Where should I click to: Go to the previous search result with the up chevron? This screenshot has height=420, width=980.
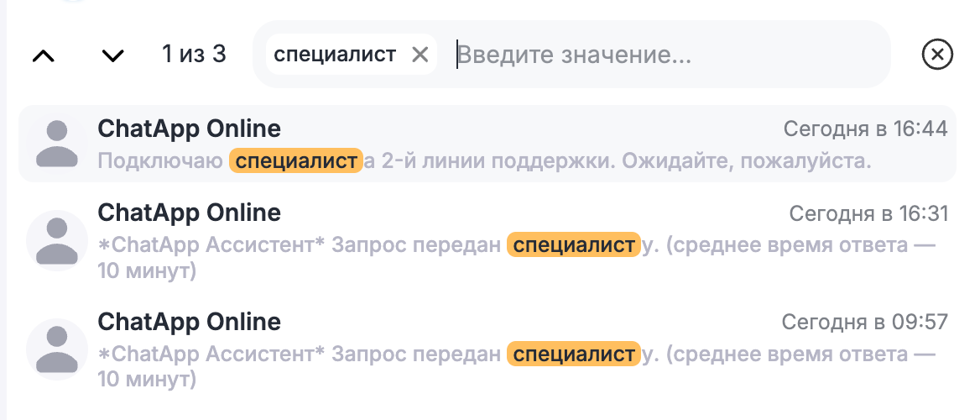(x=43, y=55)
